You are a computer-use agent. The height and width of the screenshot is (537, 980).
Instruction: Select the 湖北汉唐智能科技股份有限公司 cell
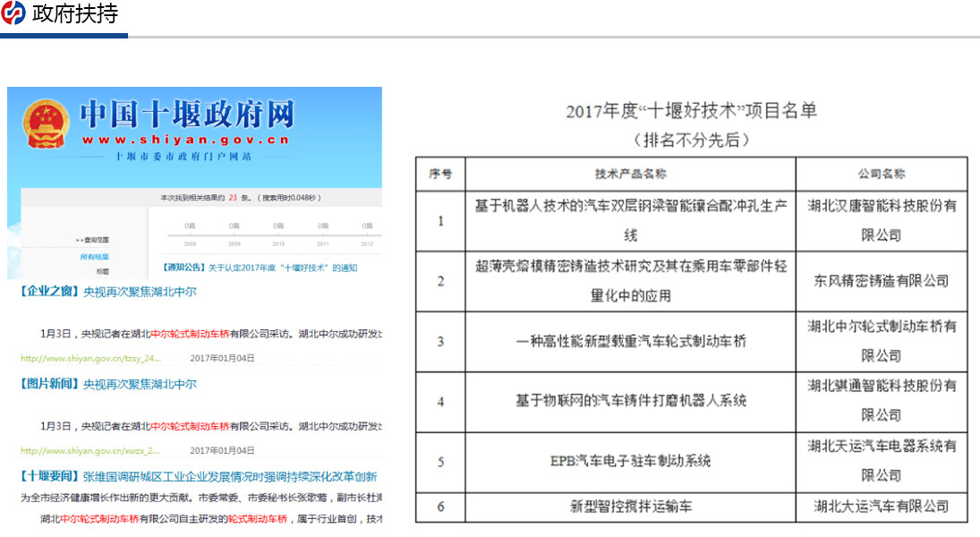[x=882, y=221]
